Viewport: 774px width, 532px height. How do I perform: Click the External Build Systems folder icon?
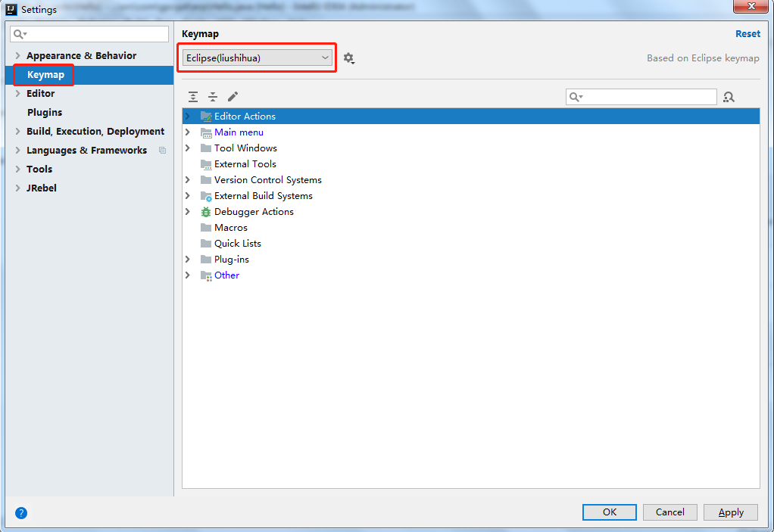click(206, 196)
